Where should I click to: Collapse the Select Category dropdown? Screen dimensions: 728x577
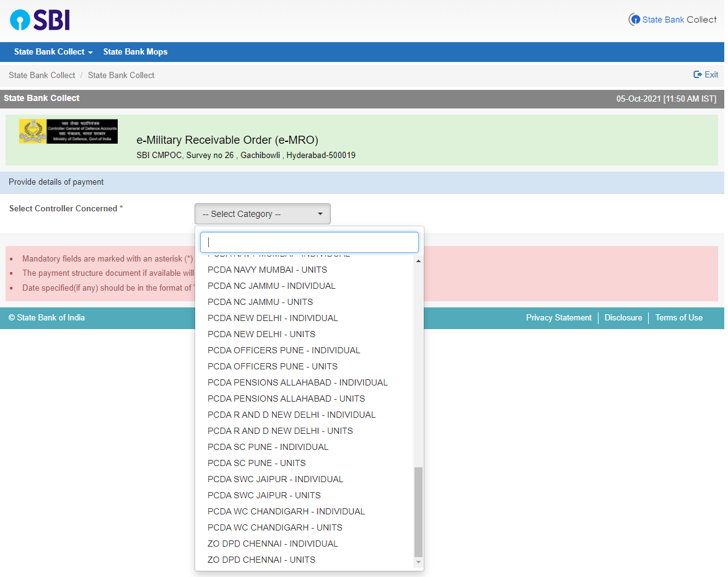click(262, 214)
